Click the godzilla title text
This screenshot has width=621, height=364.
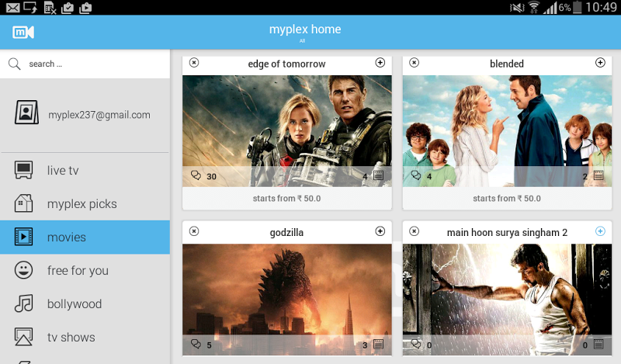pyautogui.click(x=286, y=233)
